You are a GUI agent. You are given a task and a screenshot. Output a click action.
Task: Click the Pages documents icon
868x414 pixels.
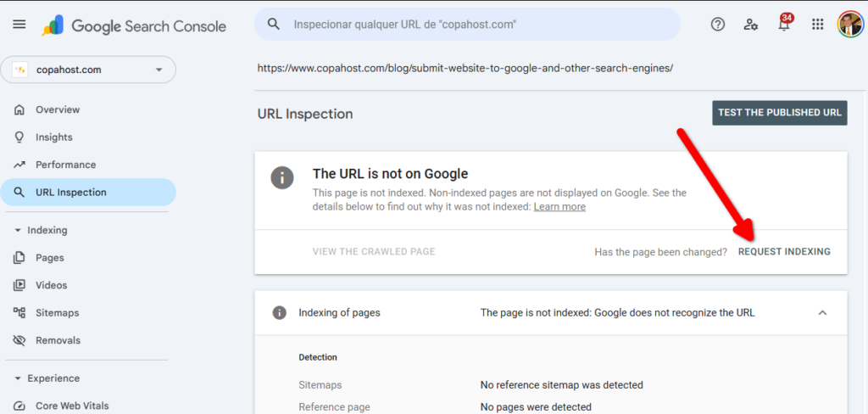coord(19,258)
